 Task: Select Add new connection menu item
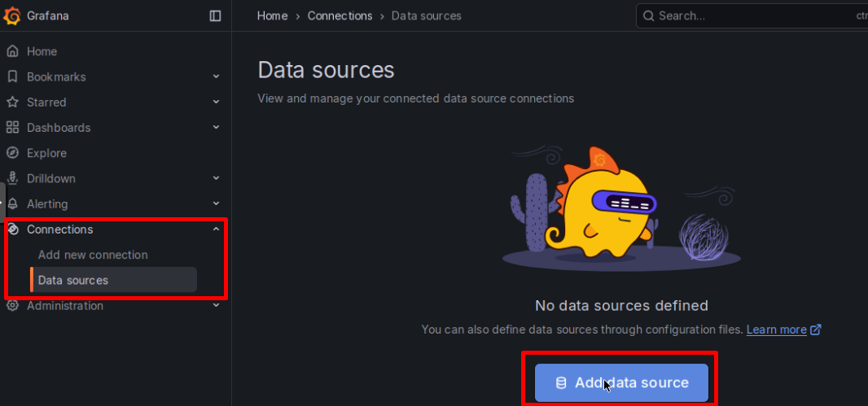tap(93, 255)
